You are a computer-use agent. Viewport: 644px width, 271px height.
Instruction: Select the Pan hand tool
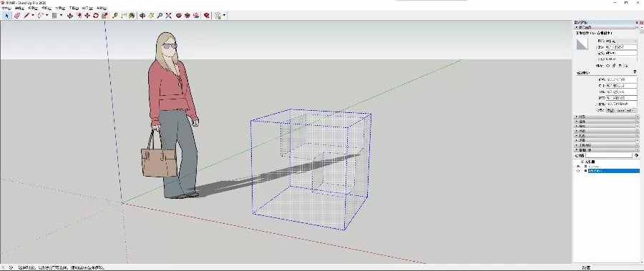(151, 16)
